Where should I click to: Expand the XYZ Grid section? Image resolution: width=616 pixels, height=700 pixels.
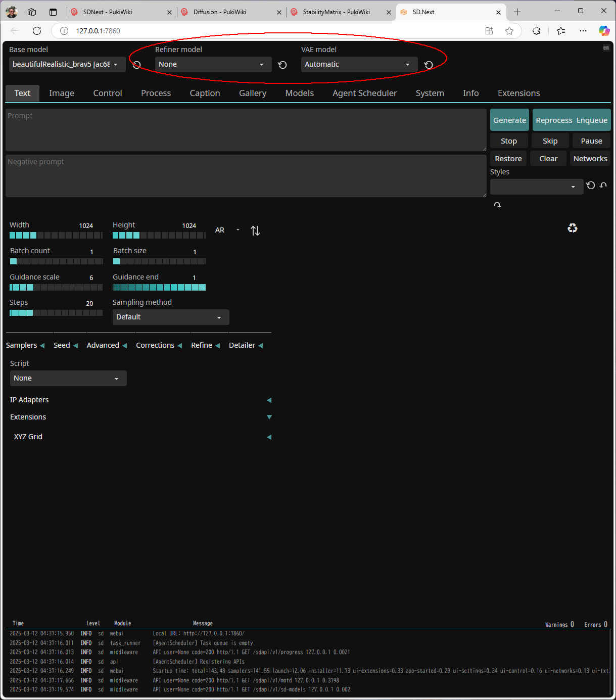tap(269, 437)
